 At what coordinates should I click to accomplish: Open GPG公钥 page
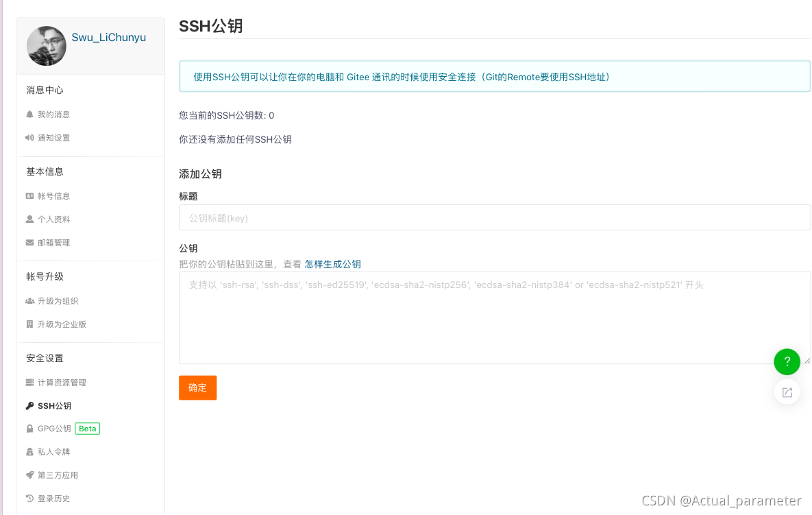click(x=54, y=429)
